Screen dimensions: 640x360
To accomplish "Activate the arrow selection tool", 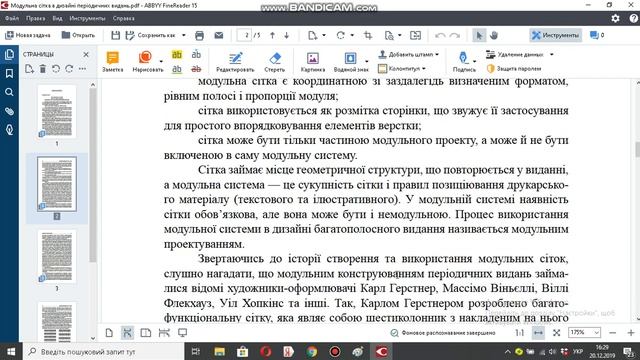I will 479,36.
